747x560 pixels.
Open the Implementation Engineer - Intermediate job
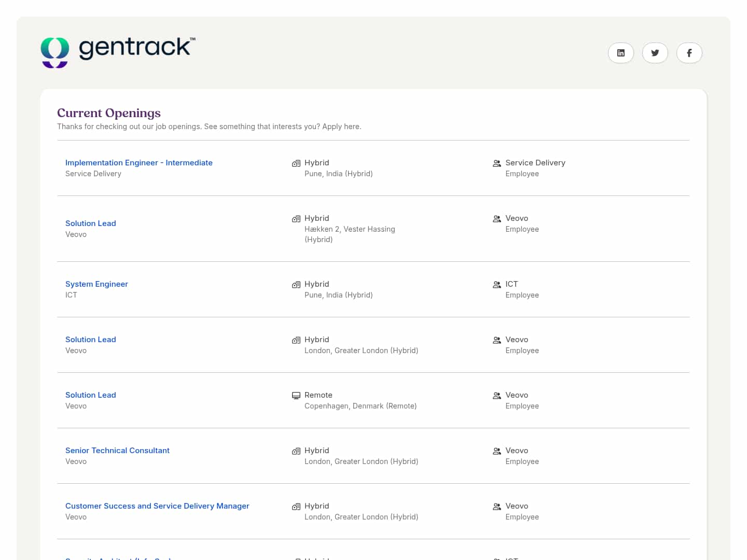[x=139, y=163]
